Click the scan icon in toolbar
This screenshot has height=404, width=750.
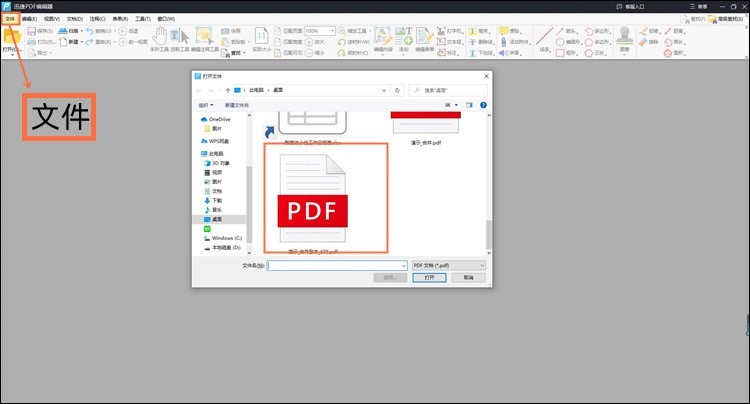(63, 31)
